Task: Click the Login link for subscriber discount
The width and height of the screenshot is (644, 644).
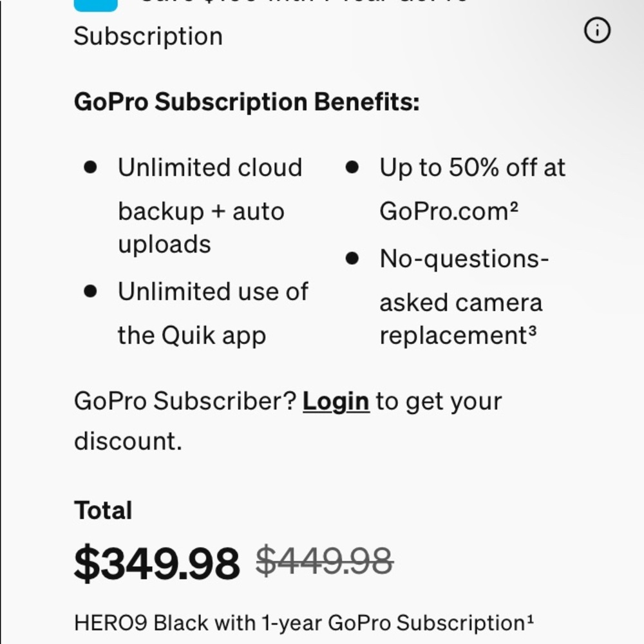Action: coord(336,401)
